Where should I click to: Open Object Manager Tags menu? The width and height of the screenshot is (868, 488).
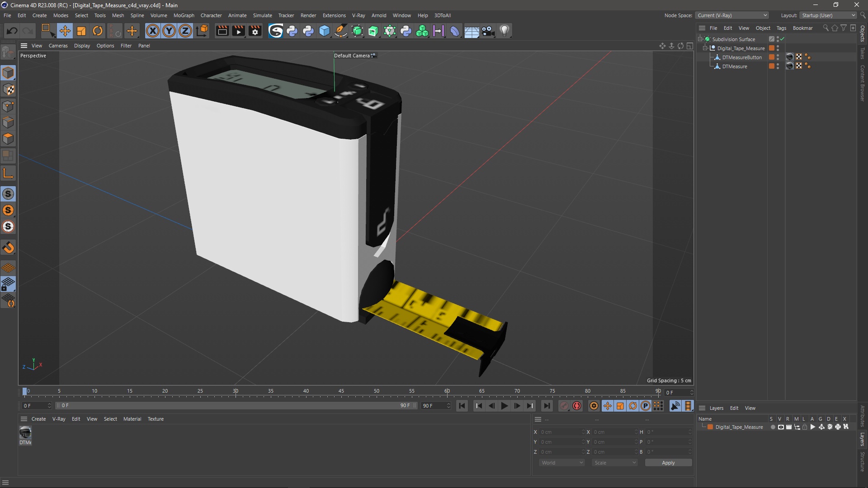tap(781, 28)
